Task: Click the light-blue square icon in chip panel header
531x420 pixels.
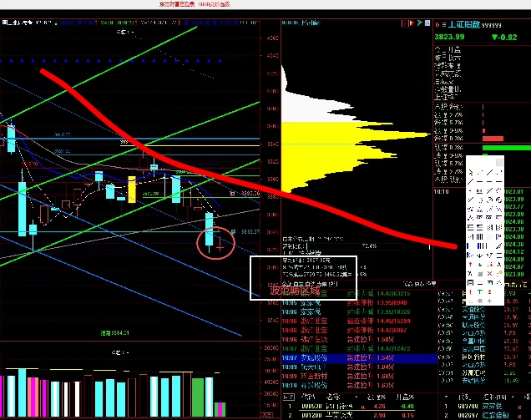Action: click(427, 23)
